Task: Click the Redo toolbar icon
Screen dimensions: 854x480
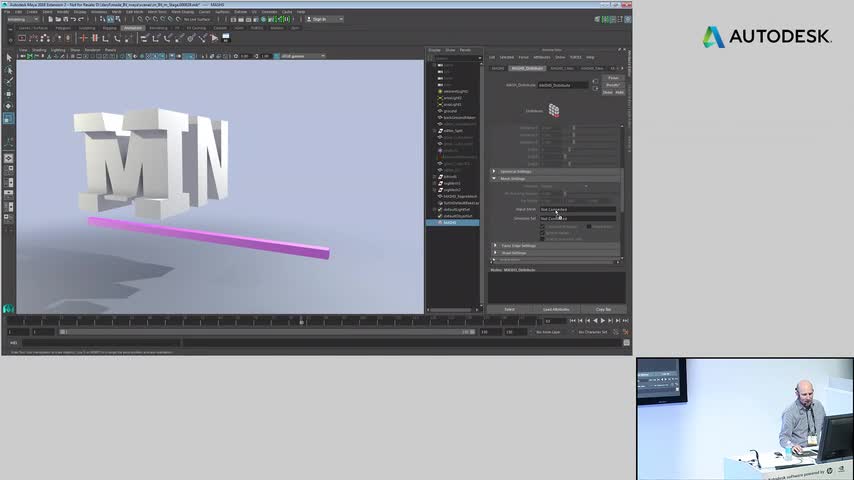Action: point(81,19)
